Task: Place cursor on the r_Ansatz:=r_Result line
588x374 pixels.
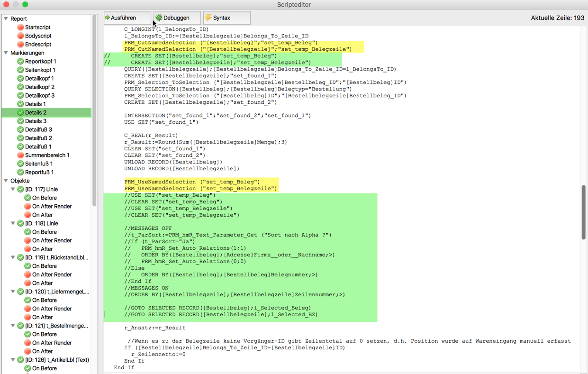Action: coord(155,328)
